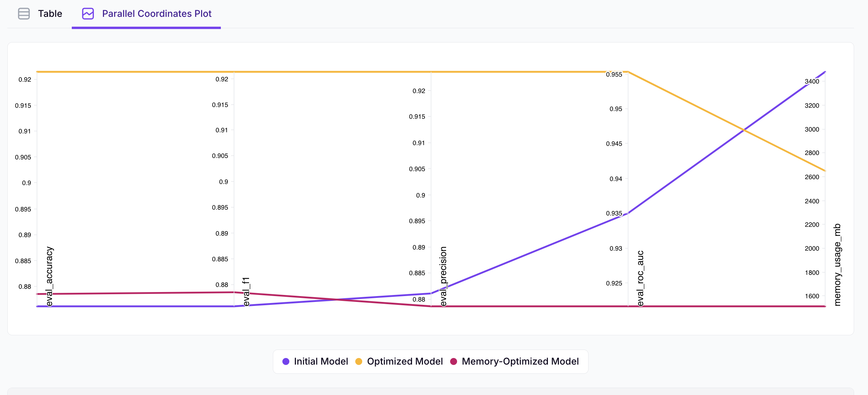The image size is (868, 395).
Task: Click the Table tab icon
Action: pyautogui.click(x=24, y=14)
